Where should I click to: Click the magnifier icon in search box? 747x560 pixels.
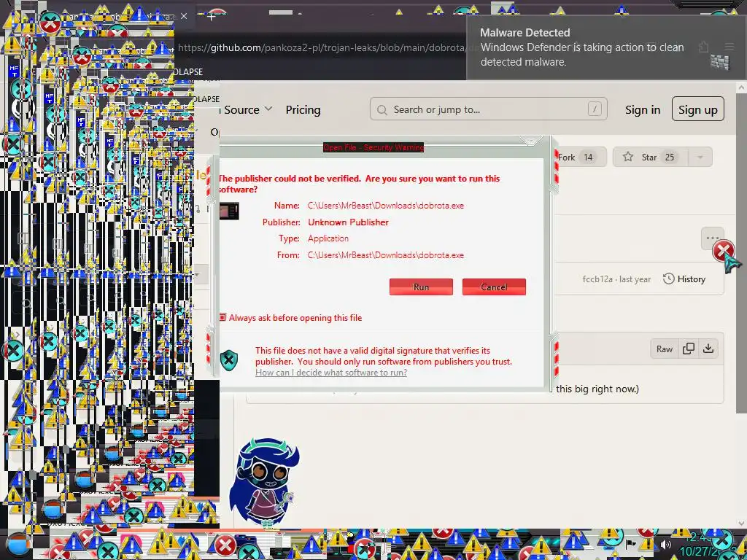coord(382,110)
